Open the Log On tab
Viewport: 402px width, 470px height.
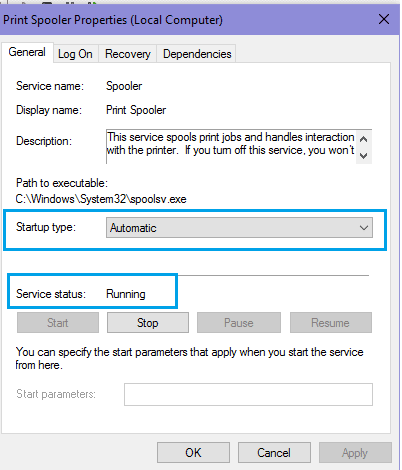click(75, 54)
